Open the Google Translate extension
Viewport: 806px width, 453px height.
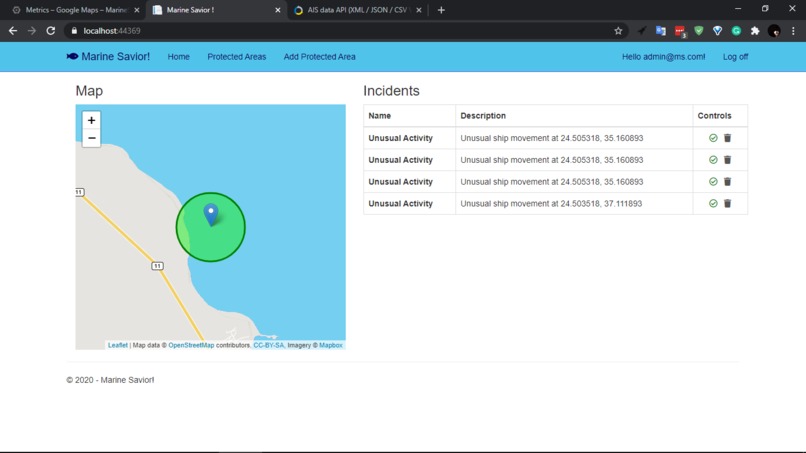coord(661,31)
